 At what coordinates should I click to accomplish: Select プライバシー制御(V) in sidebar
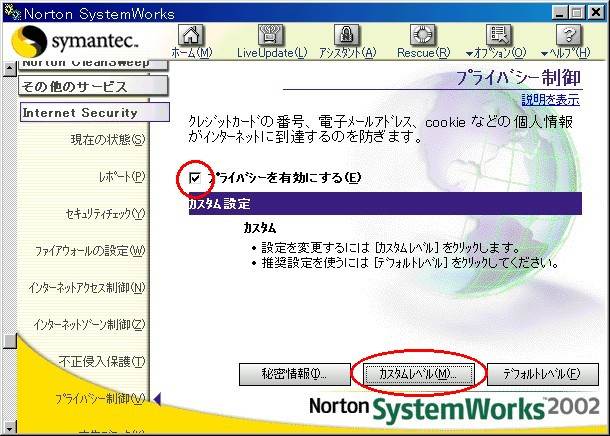coord(100,399)
